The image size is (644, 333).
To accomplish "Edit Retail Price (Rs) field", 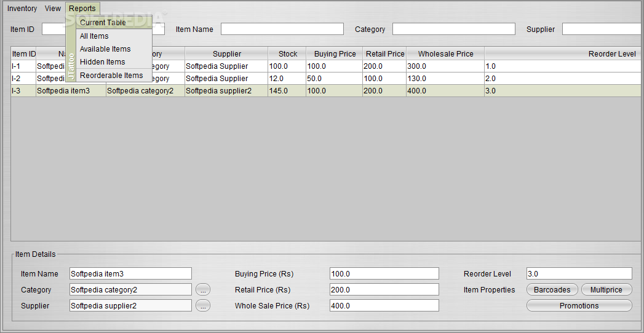I will [384, 289].
